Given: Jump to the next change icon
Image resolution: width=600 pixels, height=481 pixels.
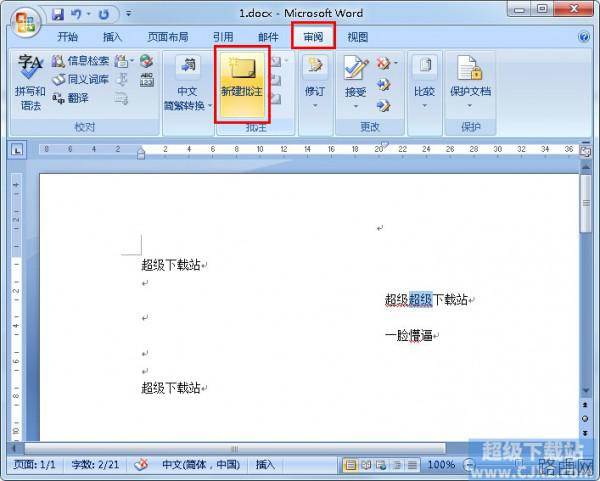Looking at the screenshot, I should [383, 105].
